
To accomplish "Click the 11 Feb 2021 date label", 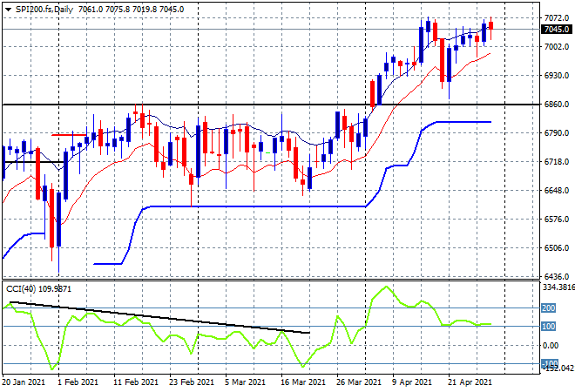I will coord(136,382).
